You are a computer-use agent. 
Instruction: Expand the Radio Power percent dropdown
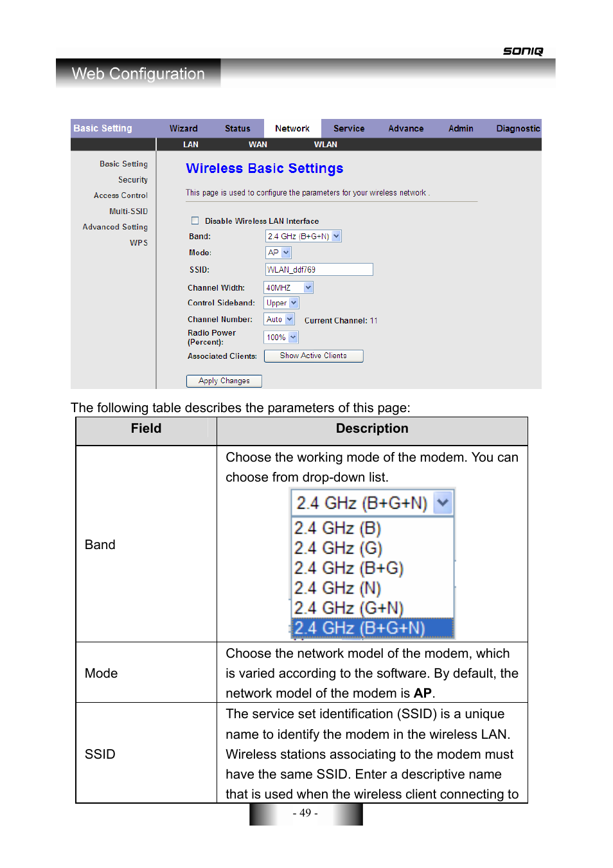[x=281, y=338]
